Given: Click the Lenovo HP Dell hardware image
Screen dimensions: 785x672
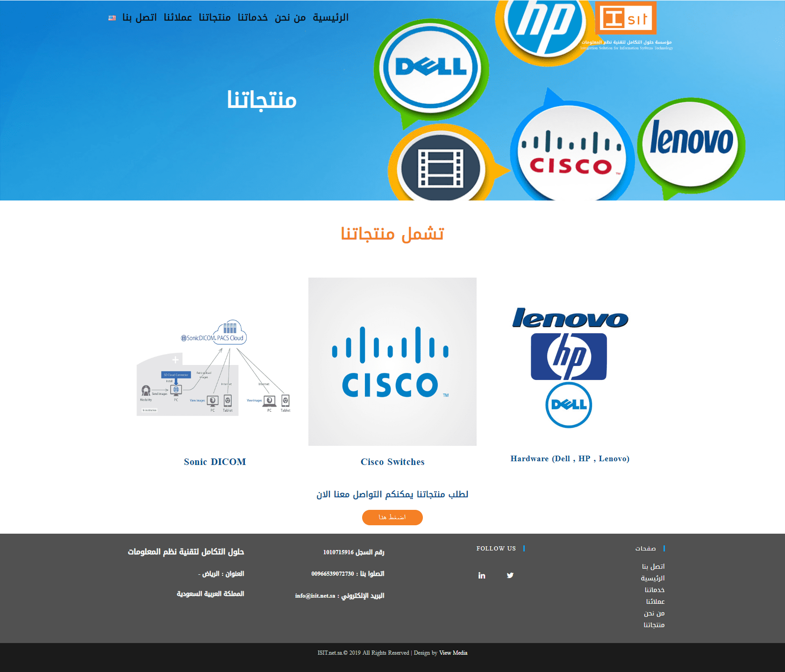Looking at the screenshot, I should coord(570,367).
